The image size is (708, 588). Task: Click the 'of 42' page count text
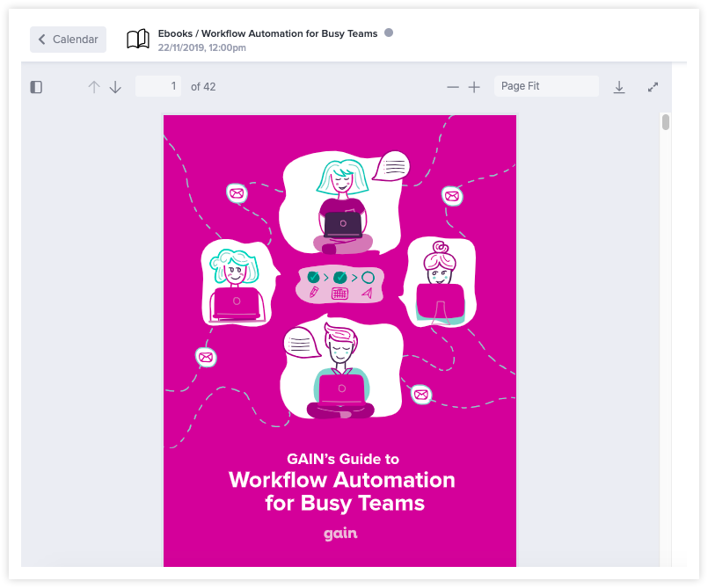203,87
